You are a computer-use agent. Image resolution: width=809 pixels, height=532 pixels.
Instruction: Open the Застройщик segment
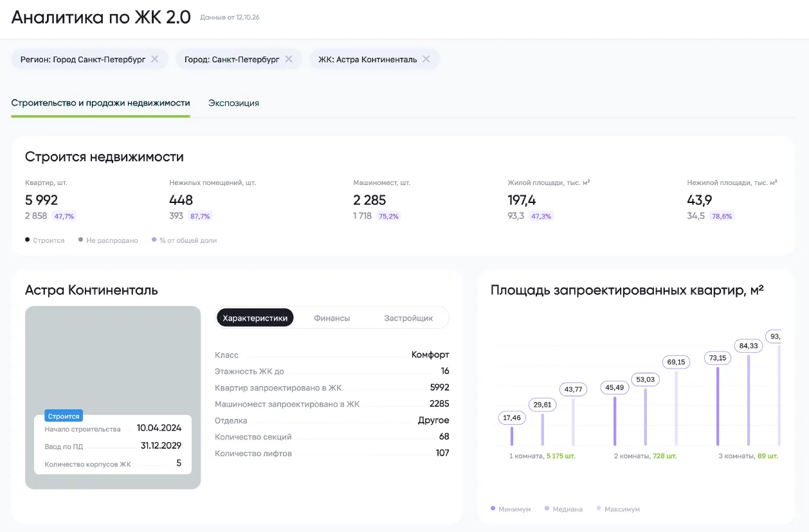[x=408, y=317]
